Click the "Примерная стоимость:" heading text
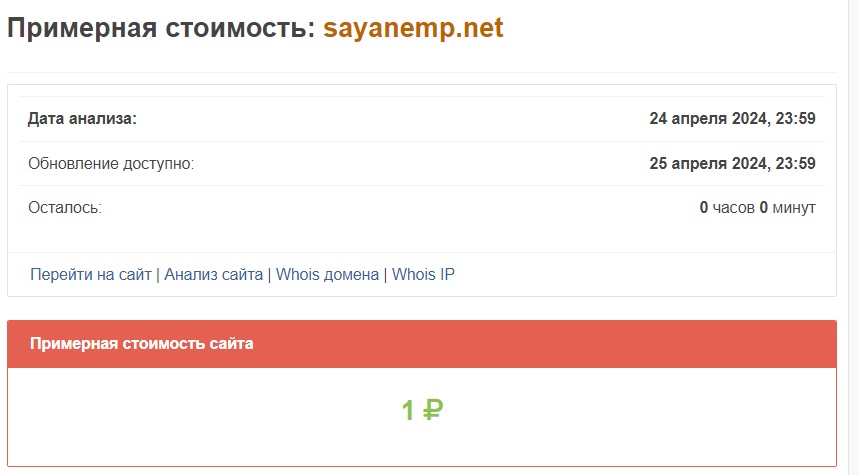The height and width of the screenshot is (475, 858). pos(161,28)
